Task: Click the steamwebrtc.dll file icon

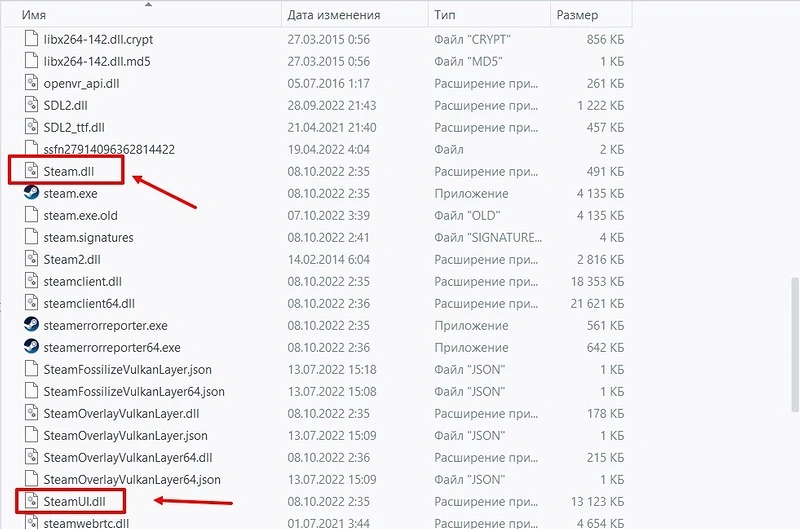Action: tap(31, 522)
